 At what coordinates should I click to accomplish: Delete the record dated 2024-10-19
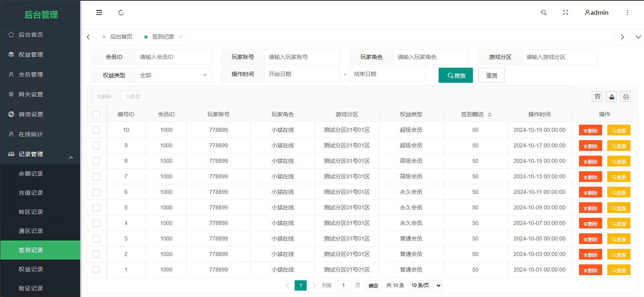591,130
